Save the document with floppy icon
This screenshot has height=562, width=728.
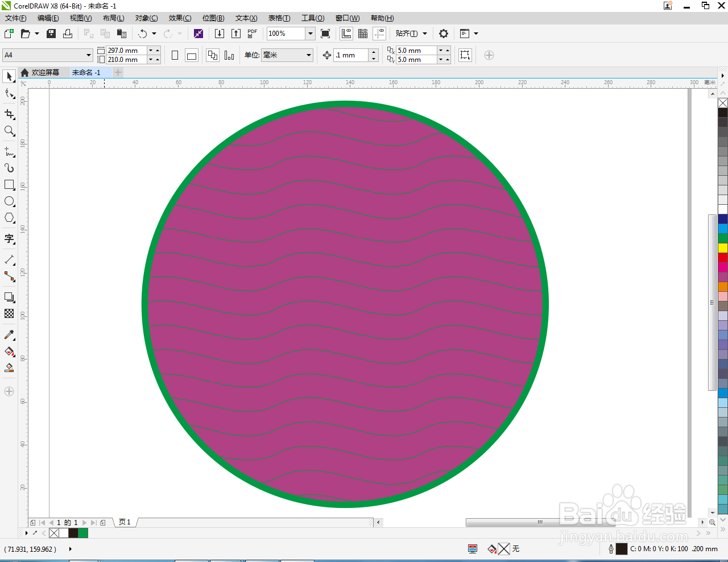click(51, 34)
